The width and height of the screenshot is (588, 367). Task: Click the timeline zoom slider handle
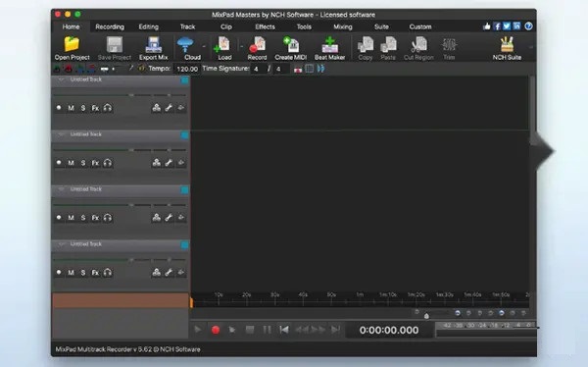click(x=426, y=316)
